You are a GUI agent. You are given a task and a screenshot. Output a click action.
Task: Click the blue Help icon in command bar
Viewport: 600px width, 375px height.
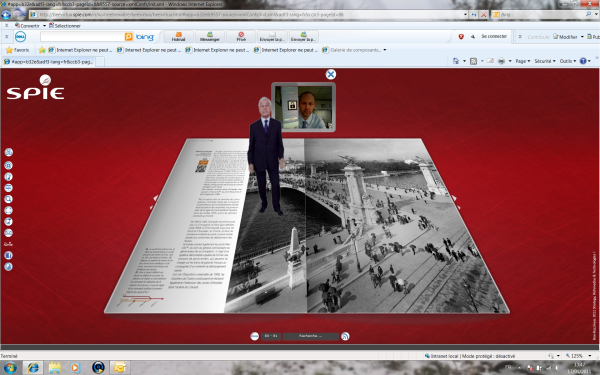tap(583, 61)
